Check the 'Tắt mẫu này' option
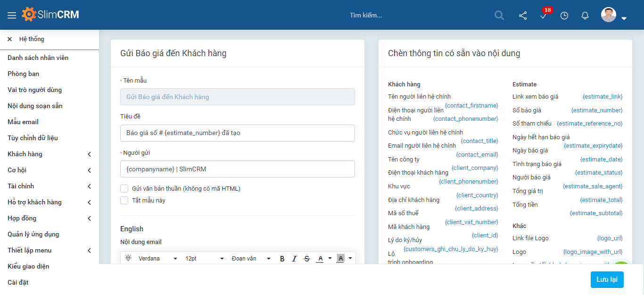The image size is (644, 295). click(x=124, y=200)
